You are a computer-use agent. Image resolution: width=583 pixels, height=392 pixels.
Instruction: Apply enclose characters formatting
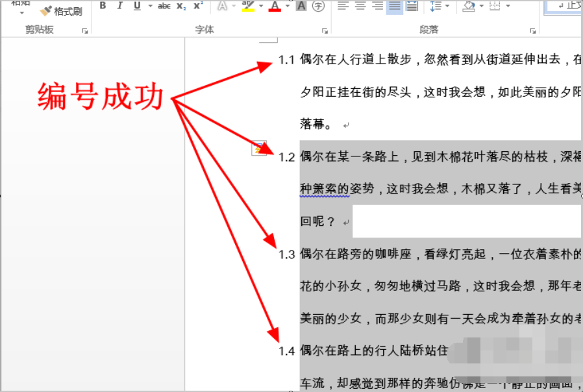point(317,6)
